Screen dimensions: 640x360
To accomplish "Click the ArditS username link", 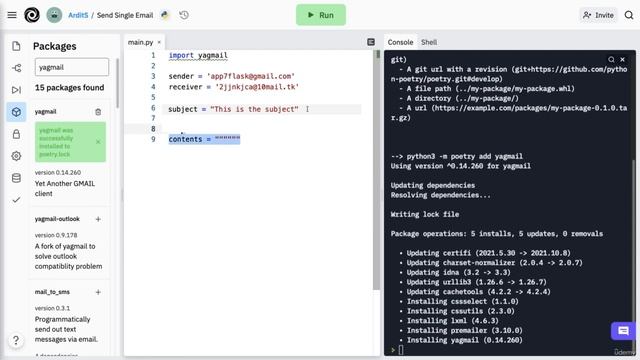I will tap(78, 15).
